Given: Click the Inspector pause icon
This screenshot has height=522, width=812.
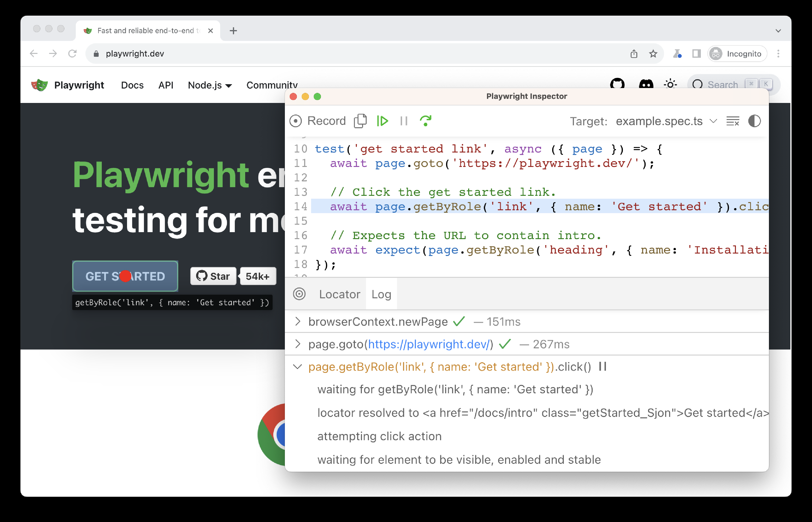Looking at the screenshot, I should pyautogui.click(x=403, y=121).
